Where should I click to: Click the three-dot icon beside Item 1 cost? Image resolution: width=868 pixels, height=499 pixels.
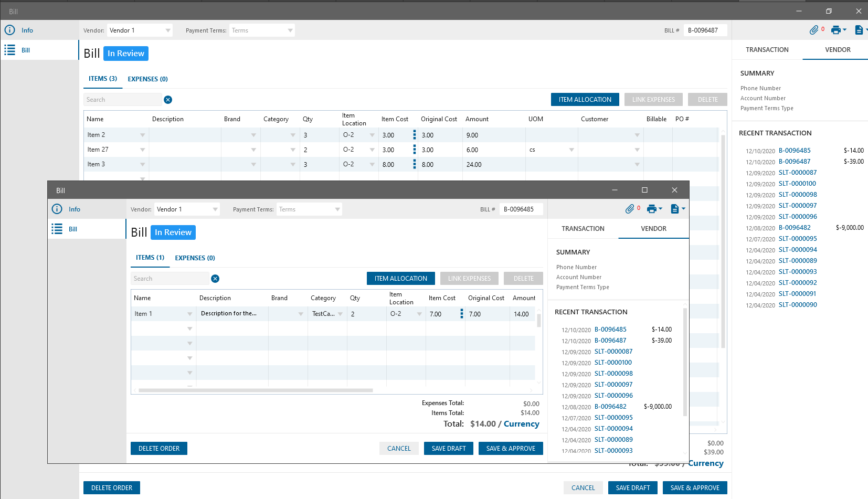462,314
